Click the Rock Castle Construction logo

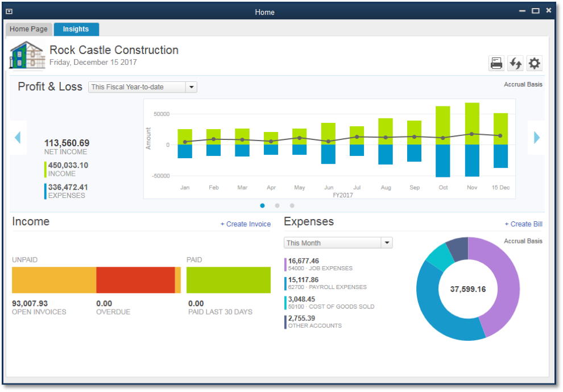pyautogui.click(x=27, y=55)
